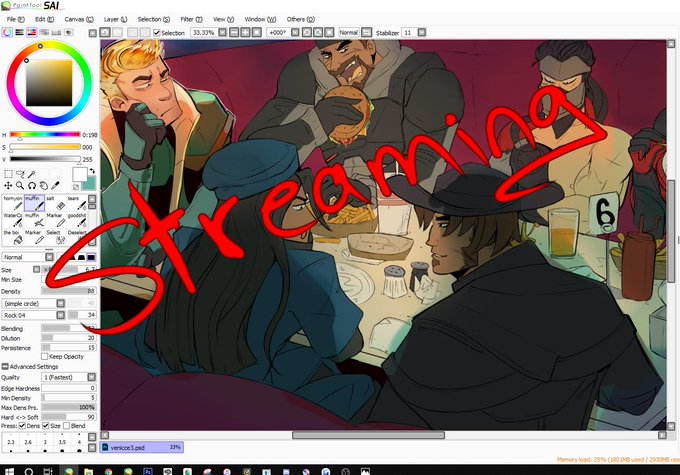
Task: Adjust the Density slider
Action: [x=69, y=292]
